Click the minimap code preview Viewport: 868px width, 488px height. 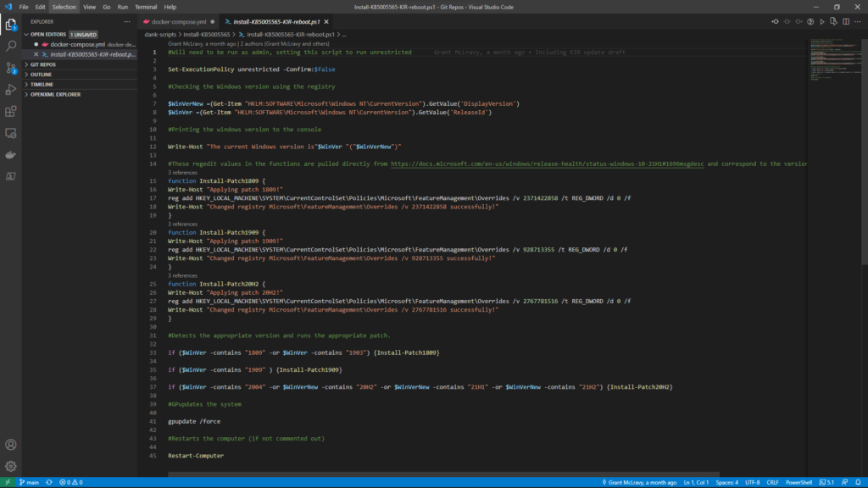pyautogui.click(x=832, y=59)
